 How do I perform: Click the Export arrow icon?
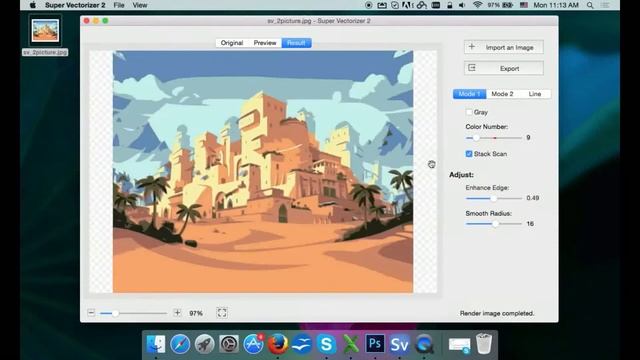pyautogui.click(x=471, y=68)
